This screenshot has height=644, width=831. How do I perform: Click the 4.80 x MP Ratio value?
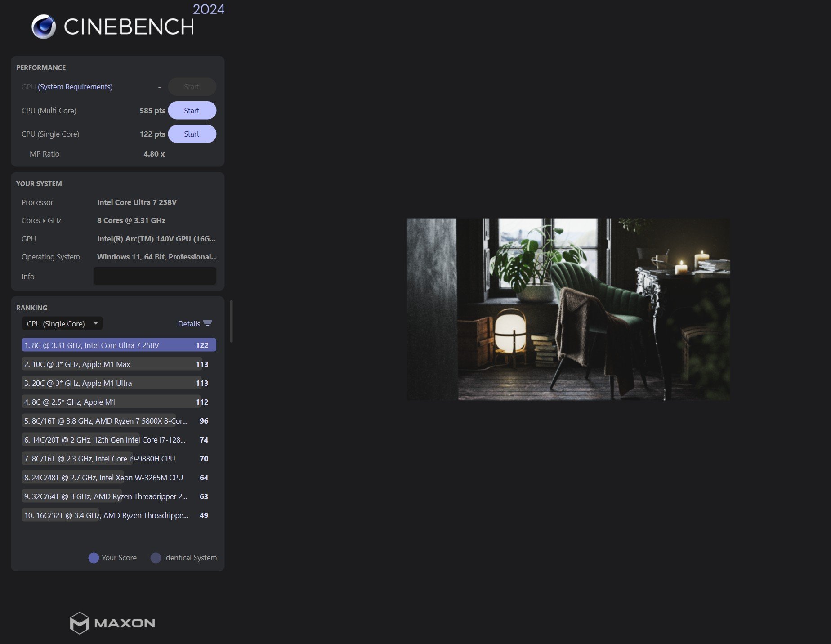pos(154,154)
